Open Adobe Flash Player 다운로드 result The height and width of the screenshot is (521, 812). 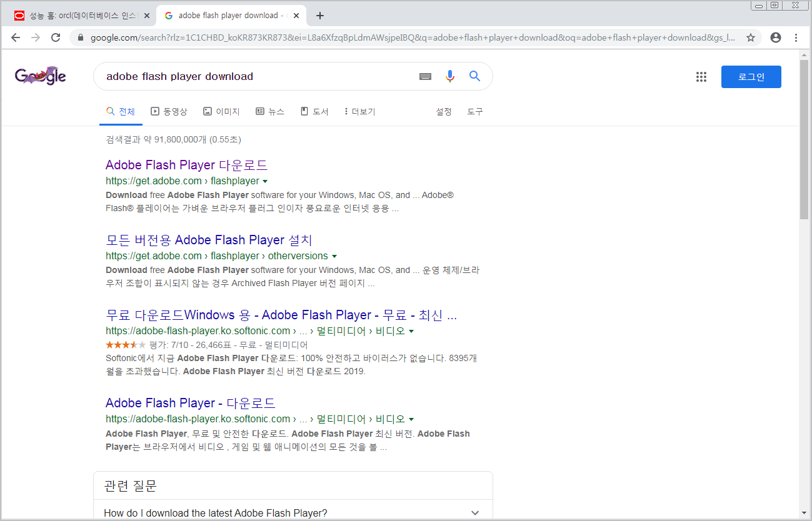(x=186, y=165)
